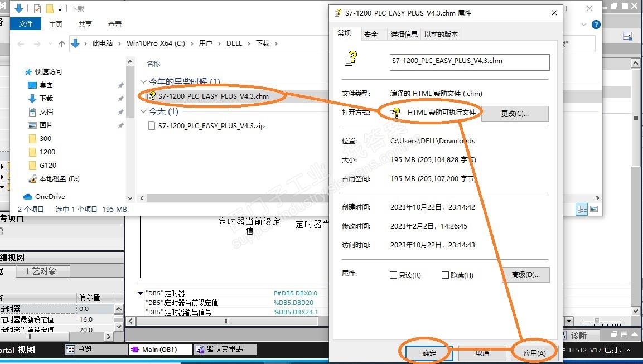Click the OK (确定) button
643x364 pixels.
(429, 353)
